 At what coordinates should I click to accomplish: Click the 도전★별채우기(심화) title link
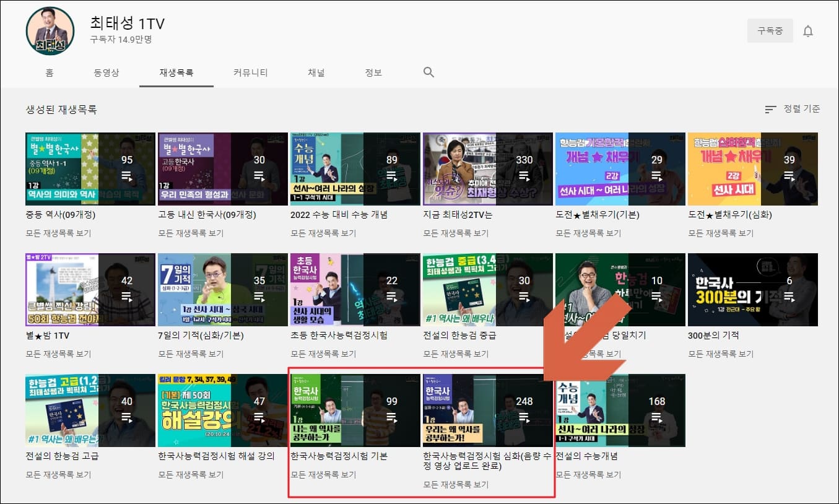click(x=730, y=215)
